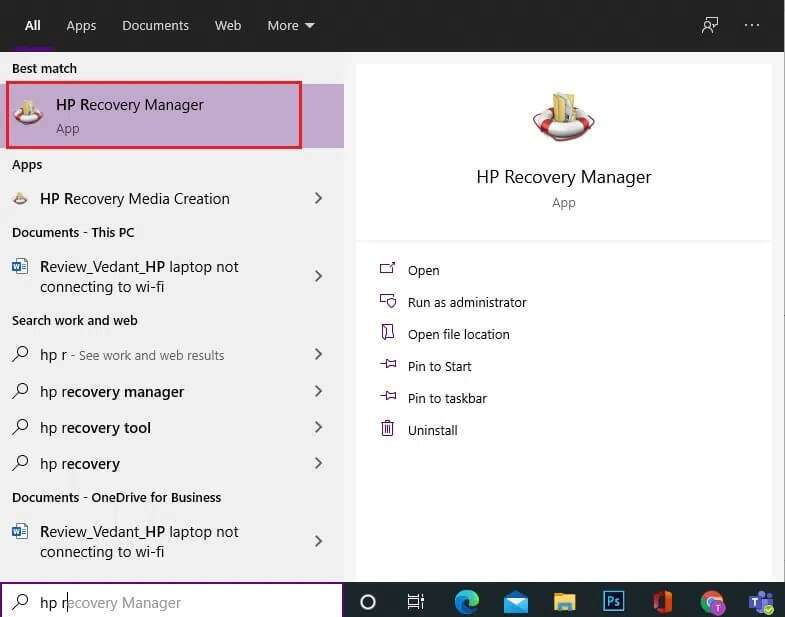Open HP Recovery Manager best match result
This screenshot has width=785, height=617.
172,116
